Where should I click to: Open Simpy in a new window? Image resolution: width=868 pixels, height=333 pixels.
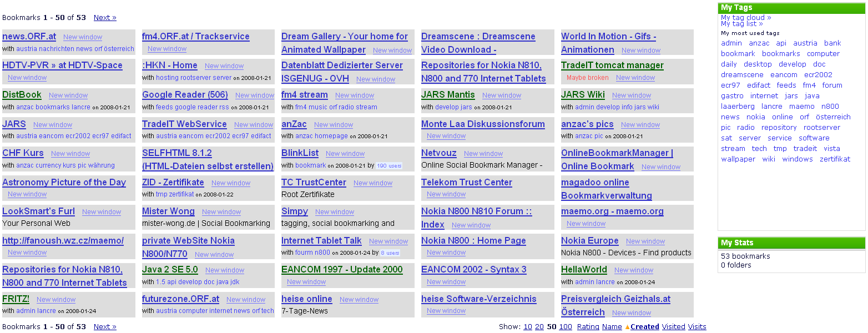pos(335,212)
